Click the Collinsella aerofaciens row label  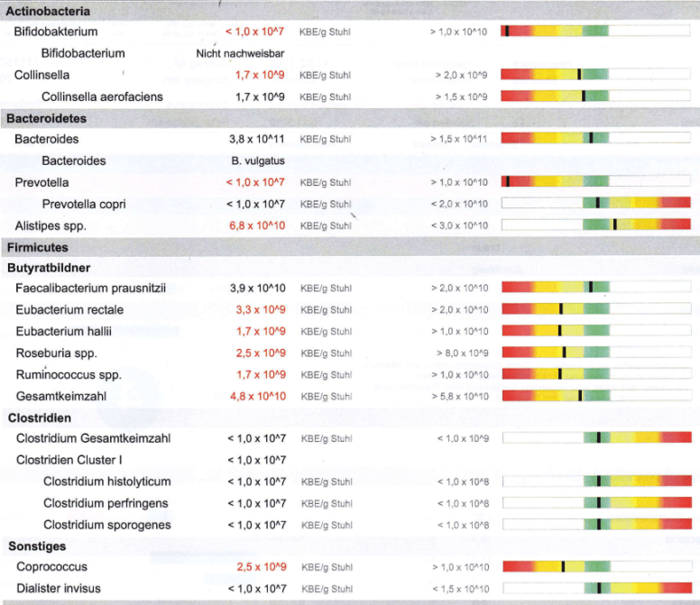pyautogui.click(x=102, y=96)
